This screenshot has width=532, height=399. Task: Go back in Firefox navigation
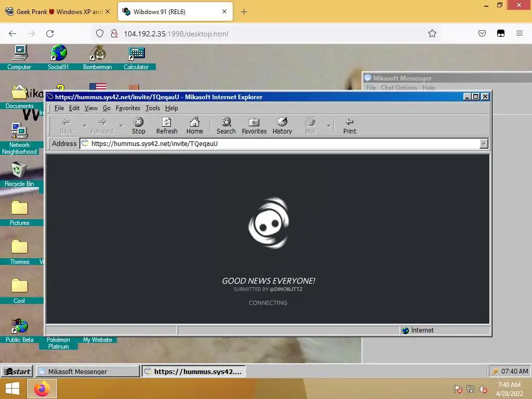[12, 34]
